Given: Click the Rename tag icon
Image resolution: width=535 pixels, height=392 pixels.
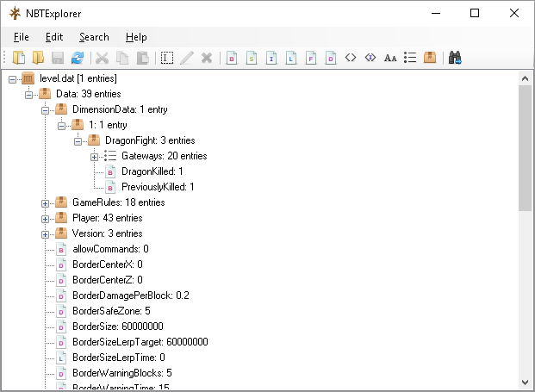Looking at the screenshot, I should tap(167, 58).
